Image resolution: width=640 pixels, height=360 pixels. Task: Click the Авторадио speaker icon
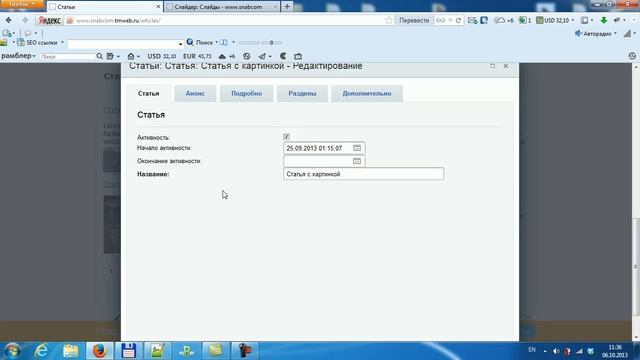578,33
